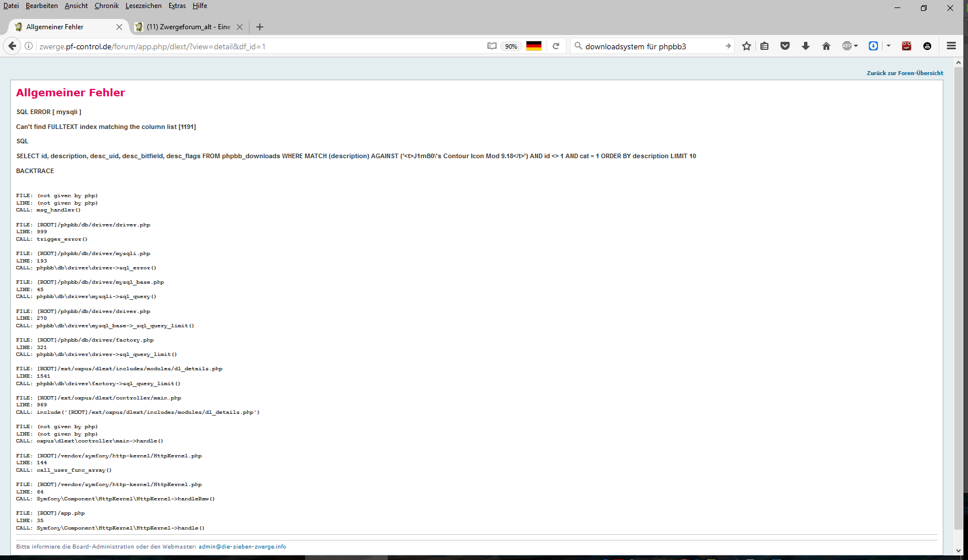
Task: Click the 90% zoom level indicator
Action: pyautogui.click(x=511, y=46)
